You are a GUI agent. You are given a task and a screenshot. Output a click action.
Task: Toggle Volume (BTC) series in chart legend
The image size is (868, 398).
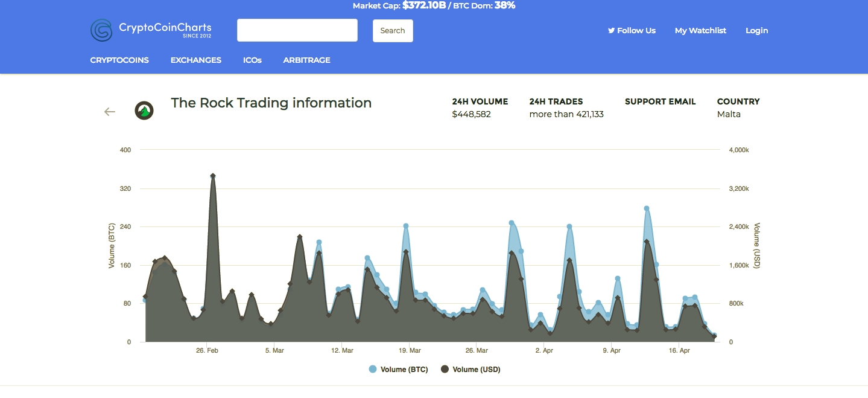coord(404,370)
